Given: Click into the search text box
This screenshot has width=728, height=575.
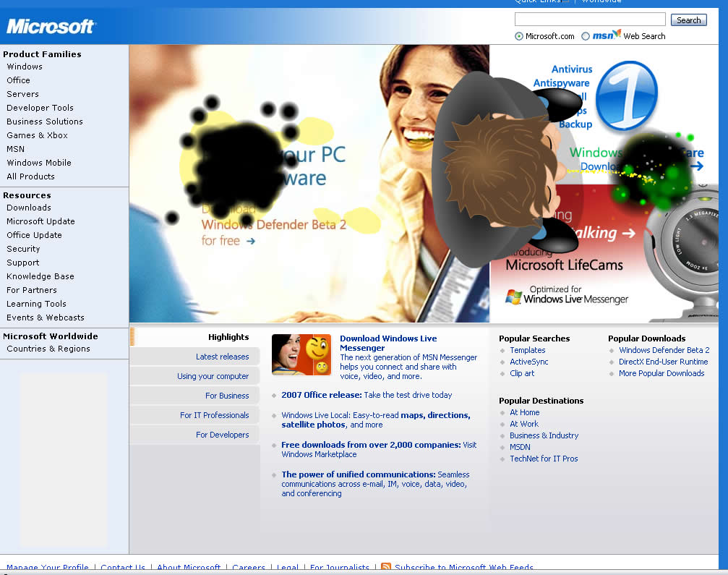Looking at the screenshot, I should pos(590,20).
